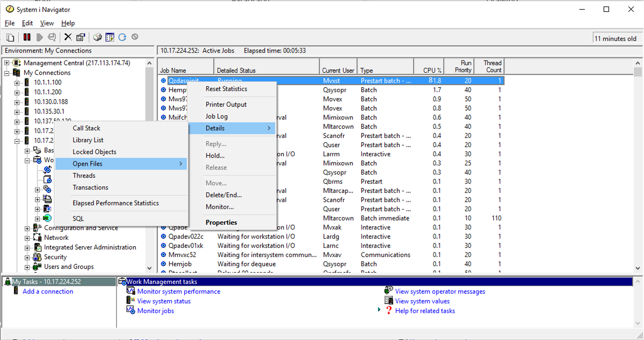
Task: Open the Open Files submenu entry
Action: (x=121, y=164)
